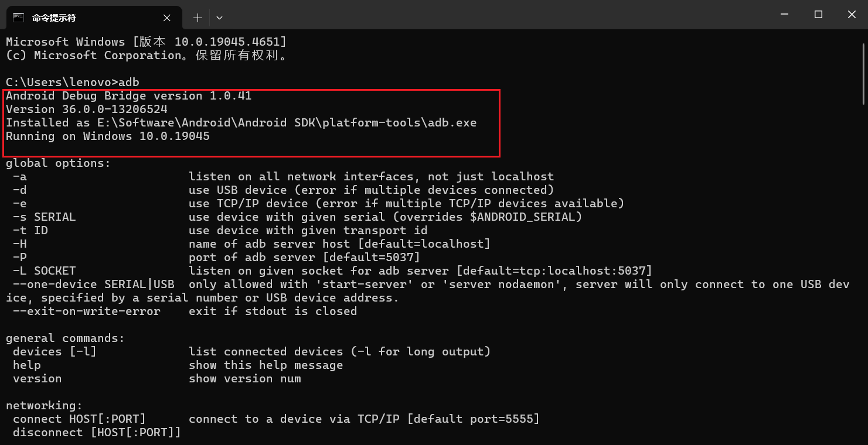Image resolution: width=868 pixels, height=445 pixels.
Task: Click the connect HOST[:PORT] command
Action: coord(79,419)
